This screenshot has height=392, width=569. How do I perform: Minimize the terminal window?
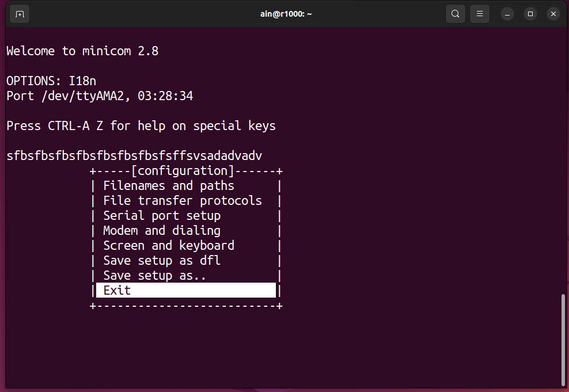[507, 14]
